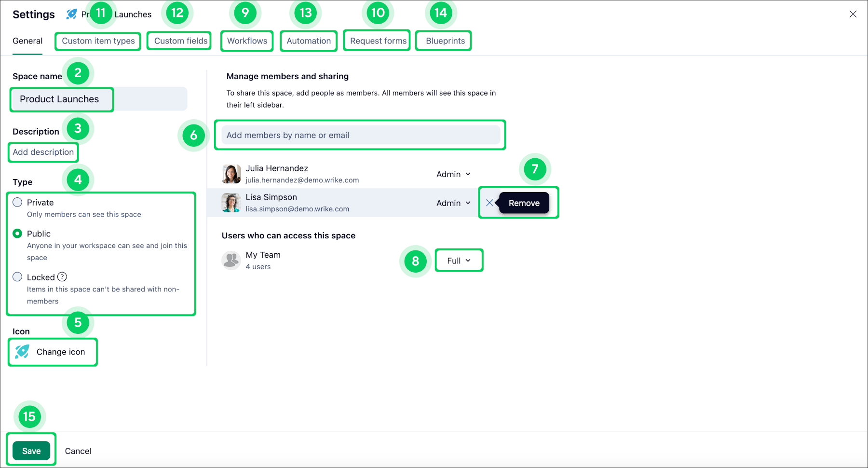Select the Public space type
The height and width of the screenshot is (468, 868).
pyautogui.click(x=18, y=234)
